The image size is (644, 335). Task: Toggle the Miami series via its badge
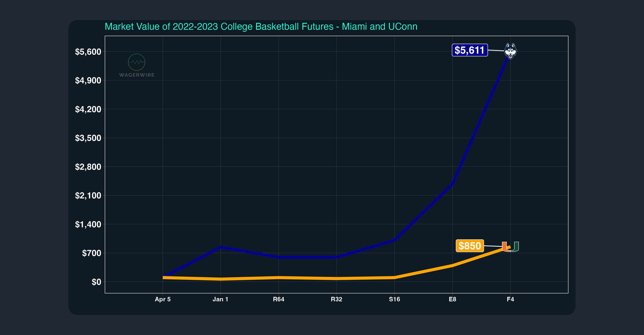(470, 246)
